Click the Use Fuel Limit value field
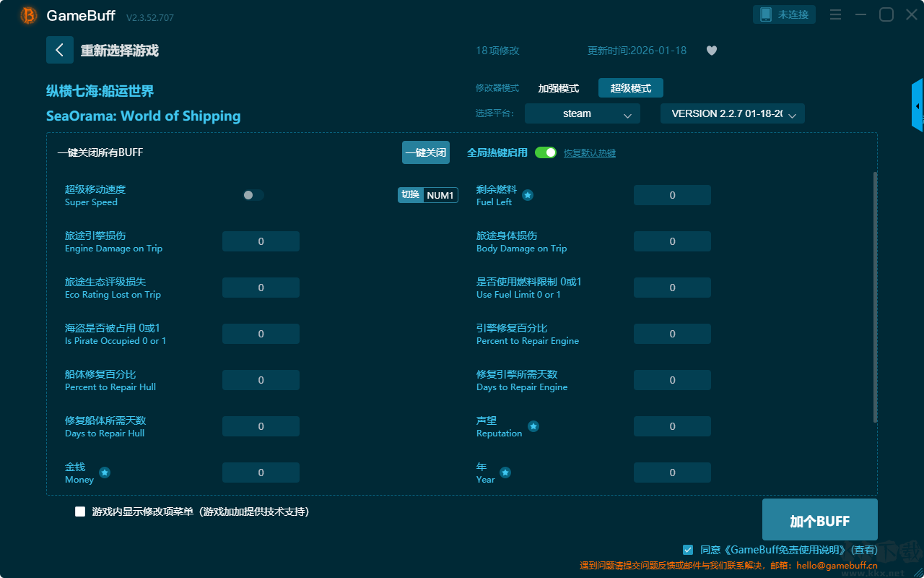924x578 pixels. point(672,288)
